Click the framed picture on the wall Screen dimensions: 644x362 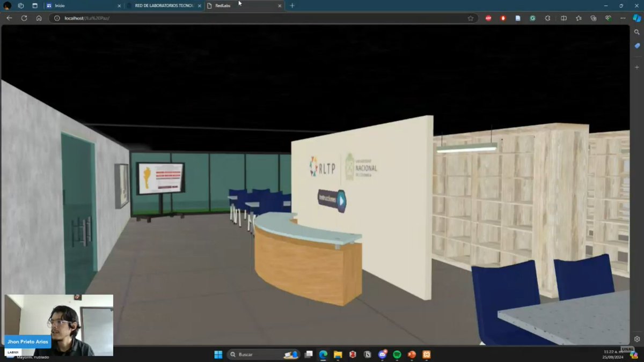[122, 186]
